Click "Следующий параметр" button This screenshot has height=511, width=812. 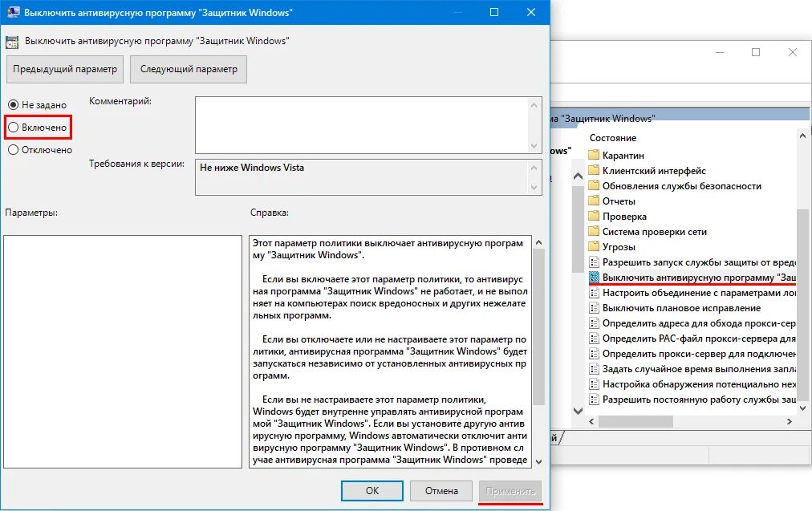[x=189, y=69]
